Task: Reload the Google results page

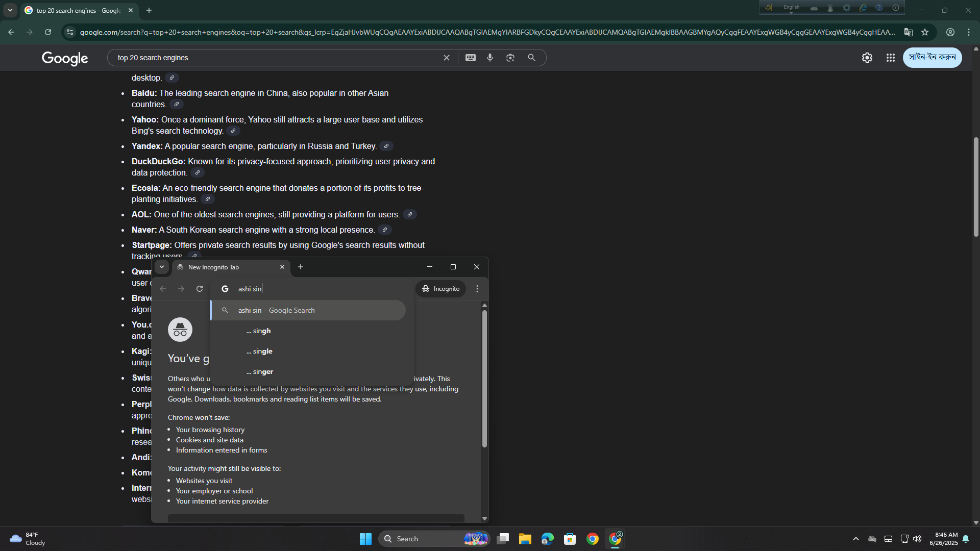Action: pyautogui.click(x=48, y=32)
